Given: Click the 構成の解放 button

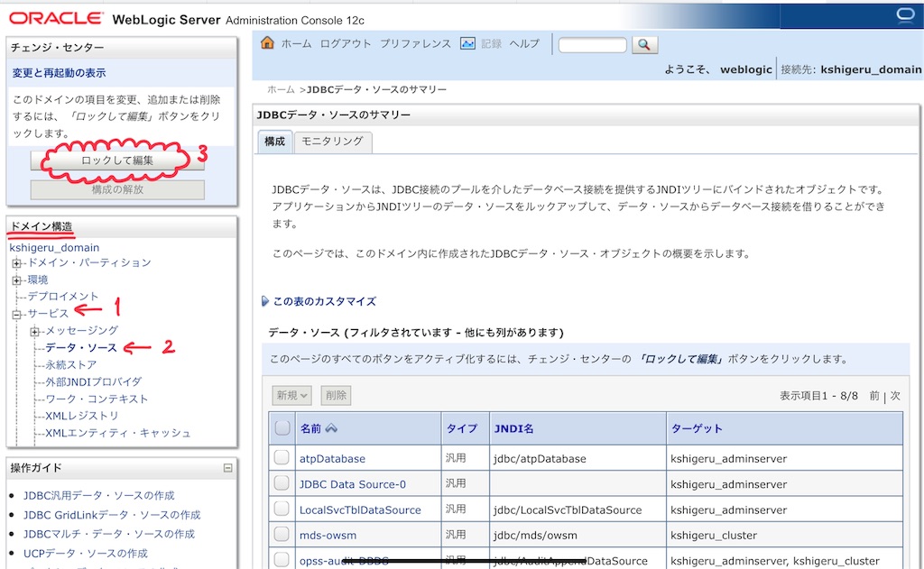Looking at the screenshot, I should [x=117, y=189].
